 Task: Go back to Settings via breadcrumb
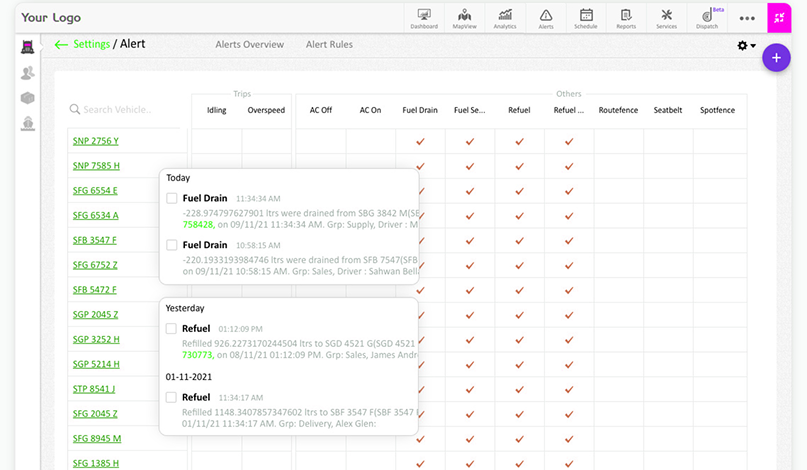(x=91, y=45)
